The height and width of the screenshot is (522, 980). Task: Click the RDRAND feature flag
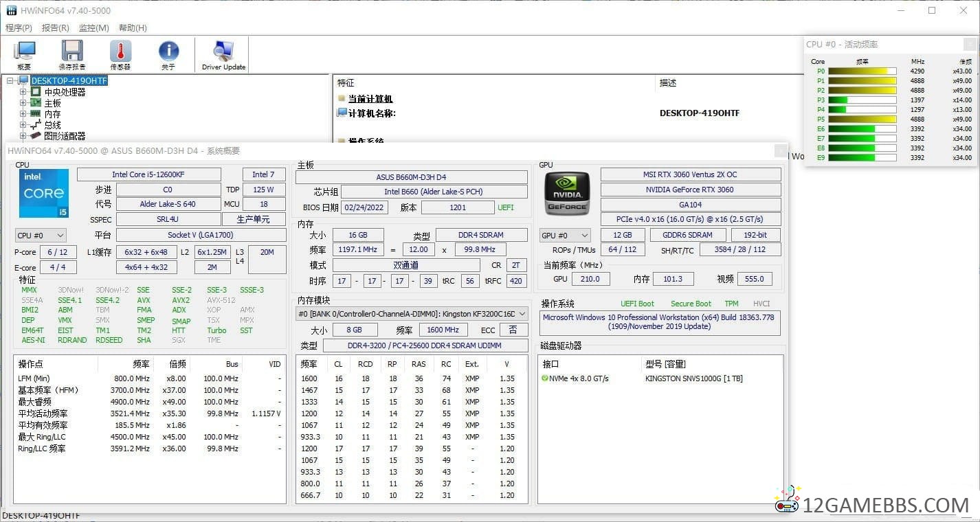(72, 340)
